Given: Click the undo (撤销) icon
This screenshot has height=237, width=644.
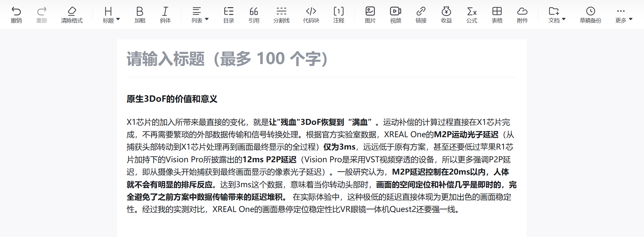Looking at the screenshot, I should (x=16, y=12).
